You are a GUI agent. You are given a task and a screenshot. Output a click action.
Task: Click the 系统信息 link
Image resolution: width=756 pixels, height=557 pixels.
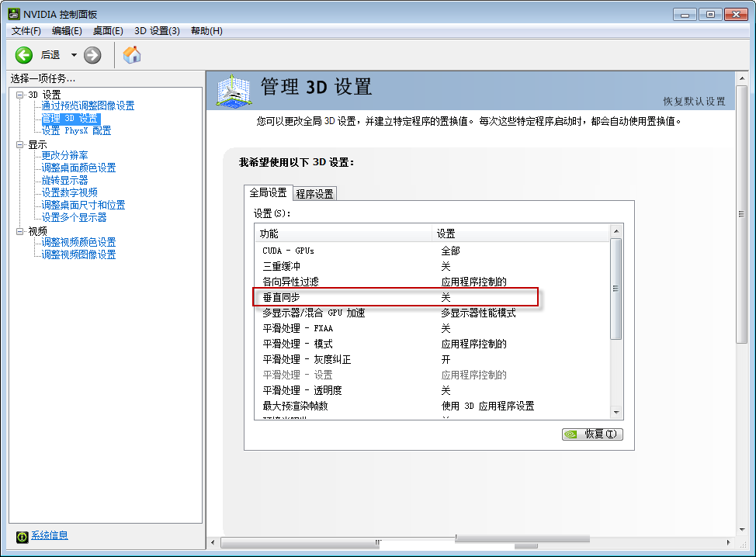(50, 535)
